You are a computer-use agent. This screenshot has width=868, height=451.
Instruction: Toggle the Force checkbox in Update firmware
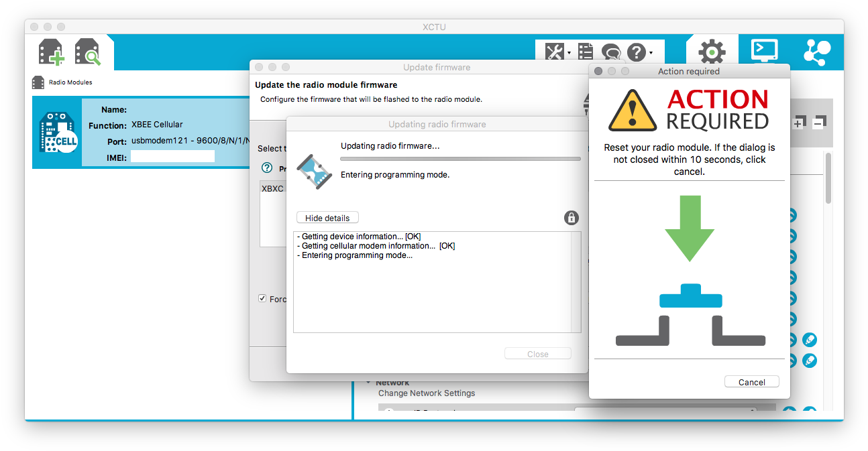point(262,298)
